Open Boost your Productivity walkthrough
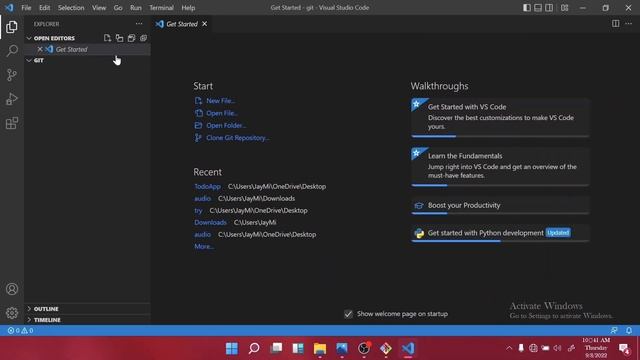Viewport: 640px width, 360px height. tap(500, 205)
